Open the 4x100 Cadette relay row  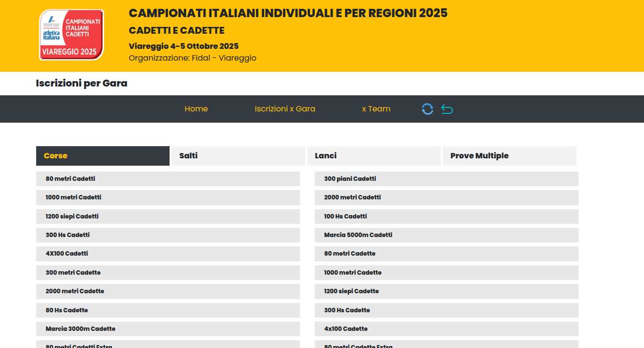click(x=446, y=329)
